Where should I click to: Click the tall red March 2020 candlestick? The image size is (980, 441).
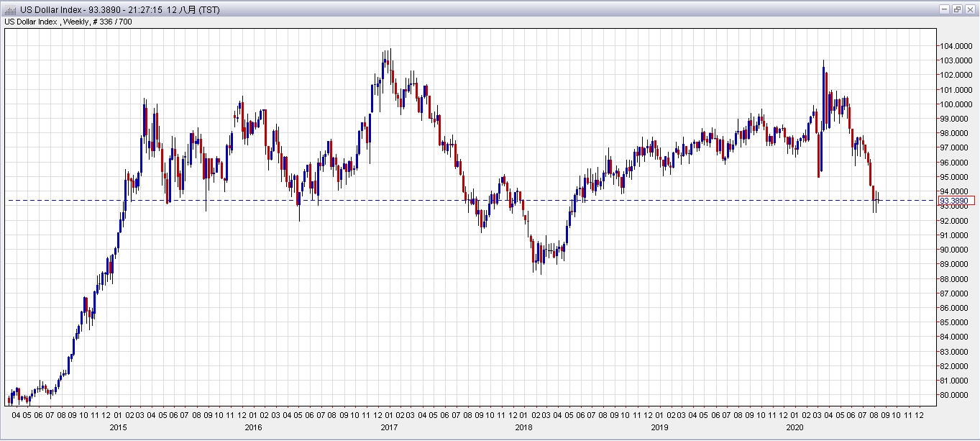[819, 154]
